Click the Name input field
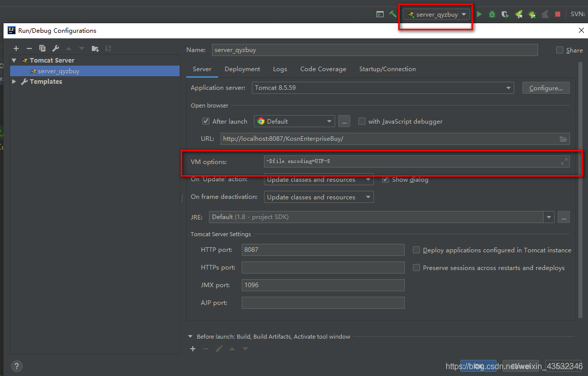Screen dimensions: 588x376 click(x=375, y=50)
